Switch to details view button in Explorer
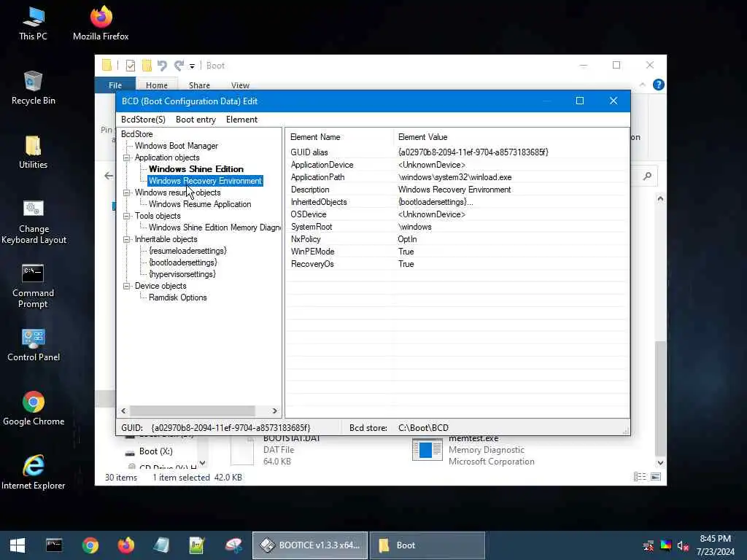The image size is (747, 560). pos(640,477)
